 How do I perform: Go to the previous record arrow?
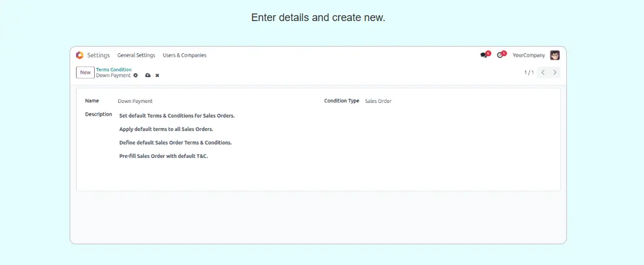click(x=543, y=73)
